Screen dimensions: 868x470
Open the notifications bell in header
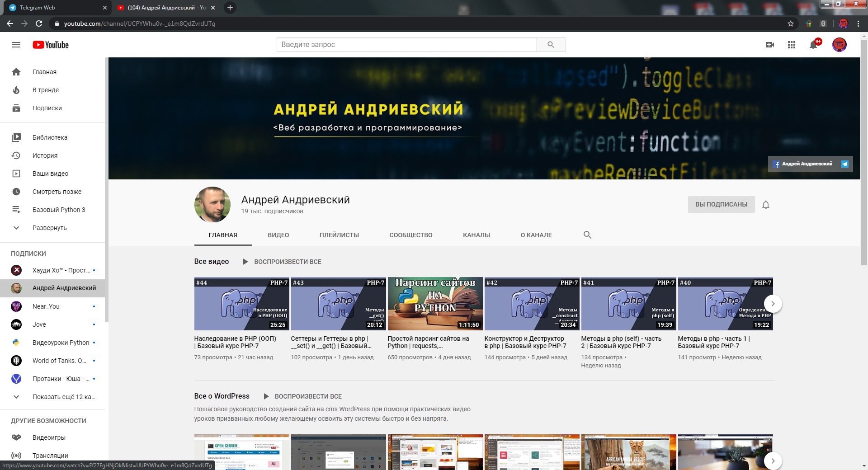[813, 45]
